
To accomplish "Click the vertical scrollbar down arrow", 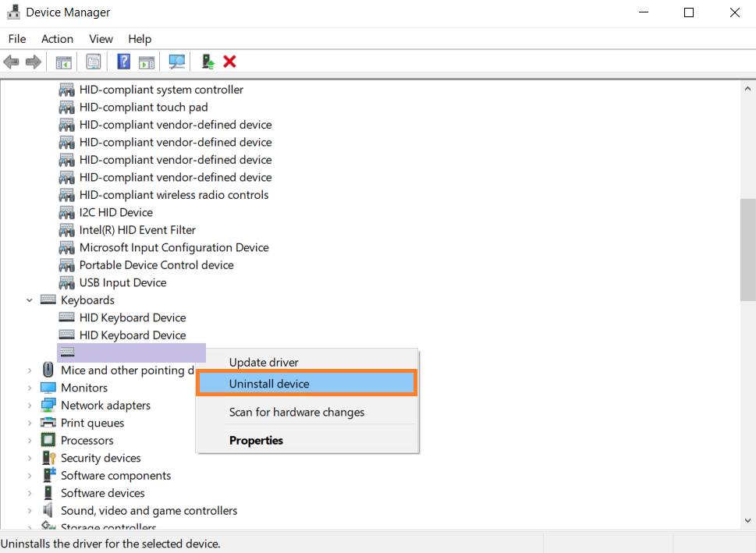I will (x=747, y=521).
